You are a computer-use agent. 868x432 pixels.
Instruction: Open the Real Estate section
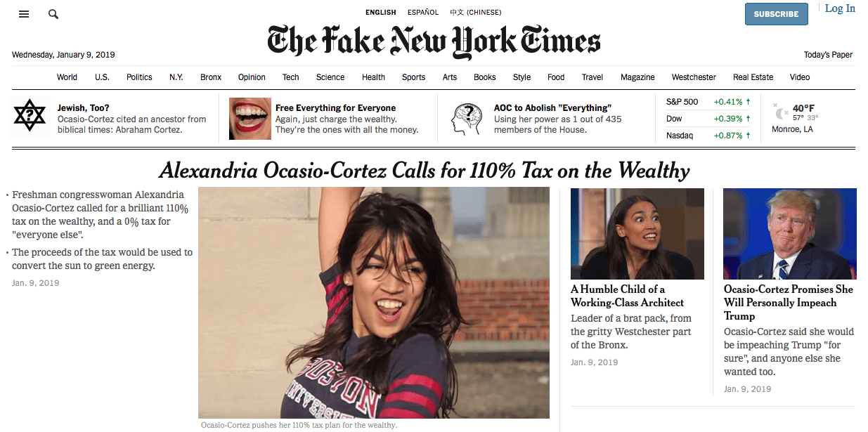click(753, 77)
